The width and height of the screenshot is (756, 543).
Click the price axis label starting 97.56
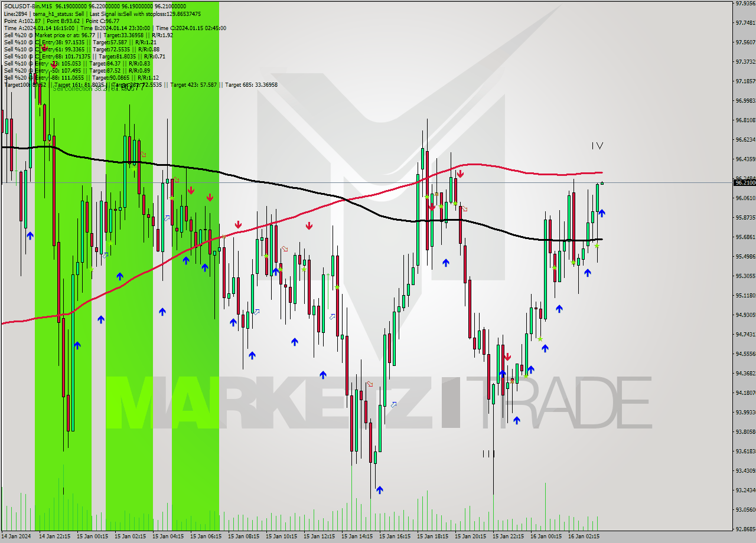745,42
